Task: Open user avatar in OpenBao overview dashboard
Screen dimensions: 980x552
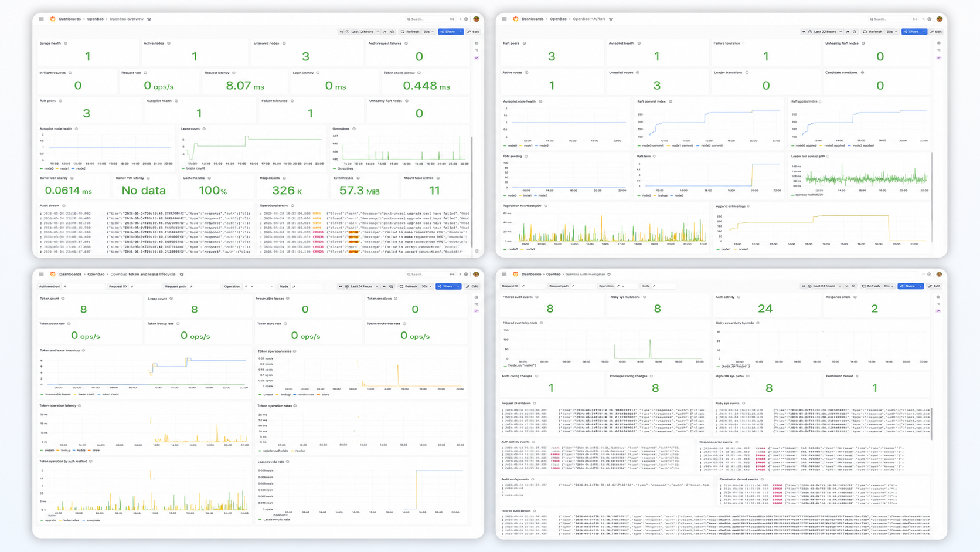Action: click(477, 19)
